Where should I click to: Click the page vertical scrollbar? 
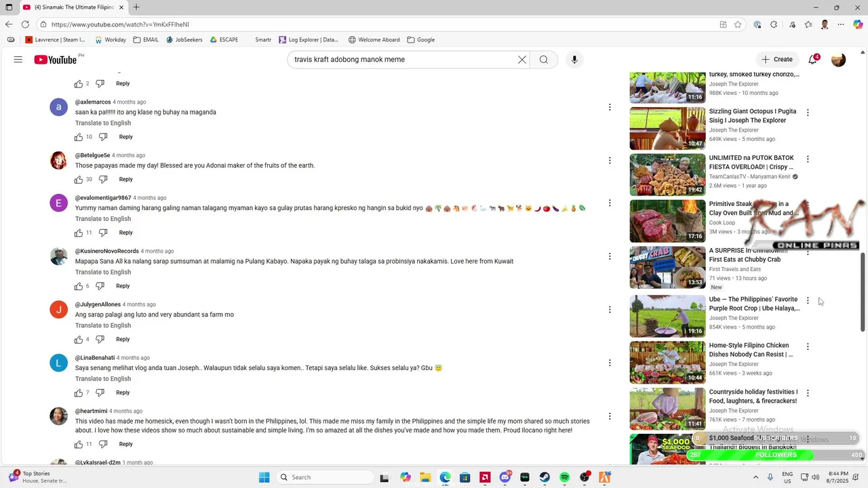point(863,292)
